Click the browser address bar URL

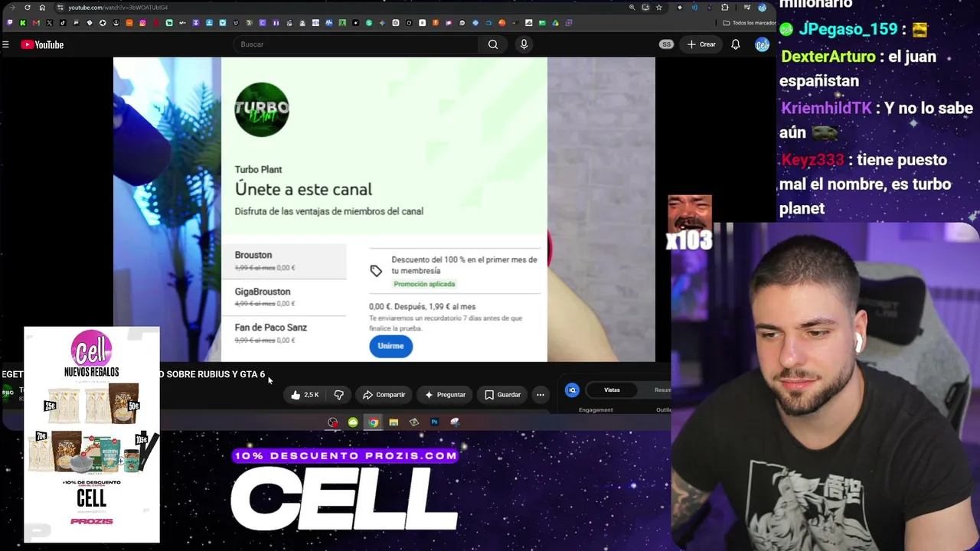tap(118, 8)
